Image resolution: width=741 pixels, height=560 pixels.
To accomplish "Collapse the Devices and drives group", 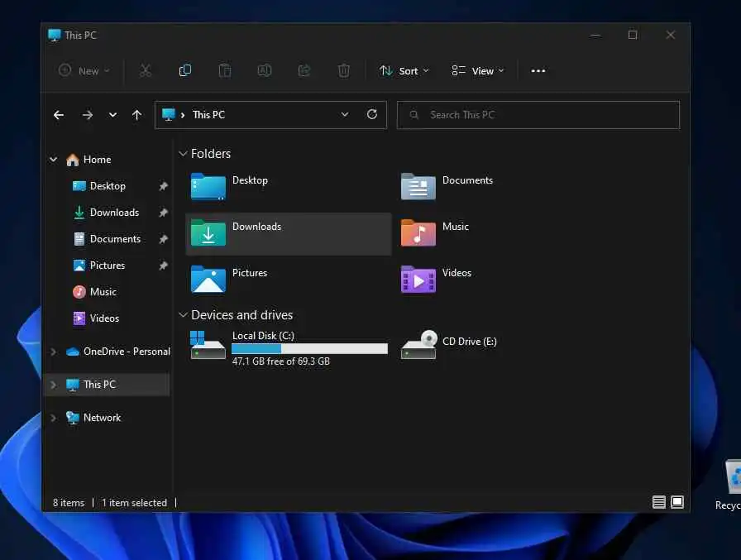I will 183,314.
